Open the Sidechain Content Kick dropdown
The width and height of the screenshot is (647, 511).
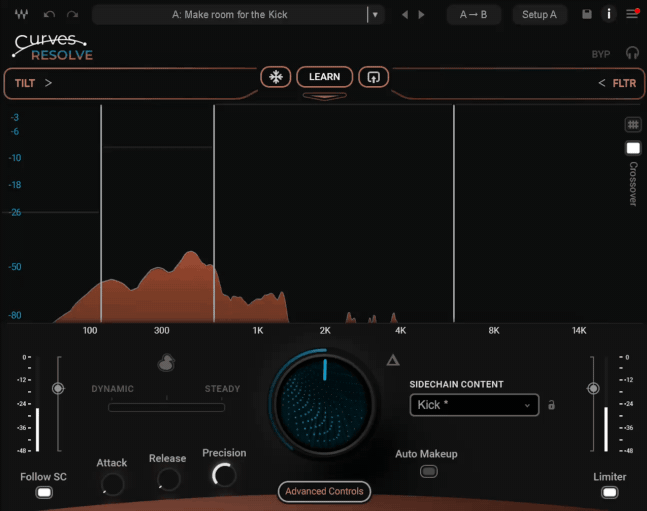coord(474,405)
